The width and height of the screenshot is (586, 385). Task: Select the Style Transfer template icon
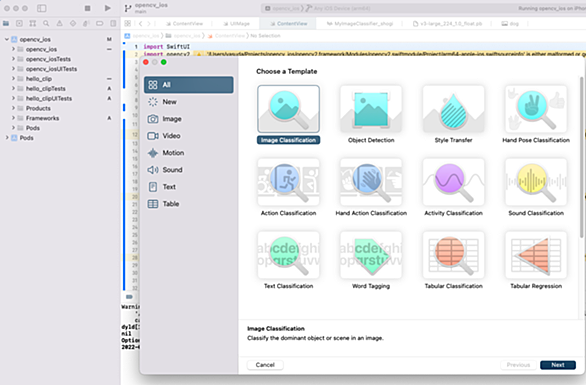pos(453,109)
